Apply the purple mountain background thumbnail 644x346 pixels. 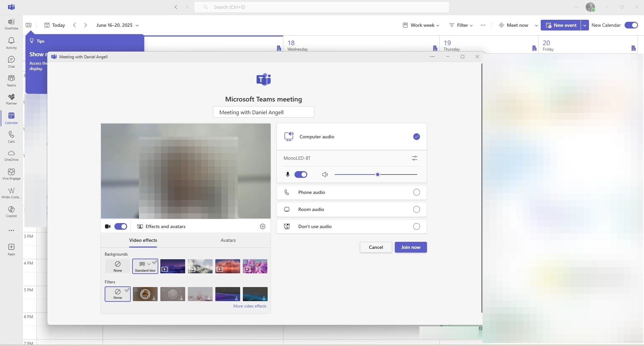(x=173, y=266)
